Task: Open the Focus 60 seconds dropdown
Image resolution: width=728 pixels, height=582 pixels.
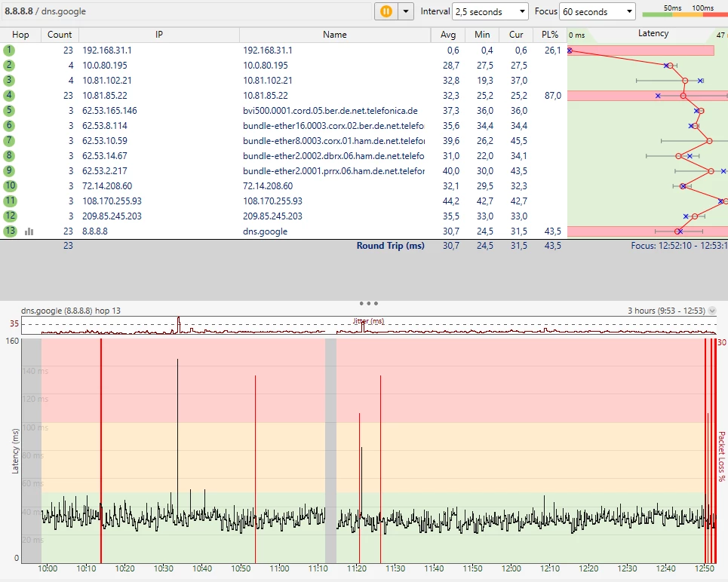Action: click(x=597, y=11)
